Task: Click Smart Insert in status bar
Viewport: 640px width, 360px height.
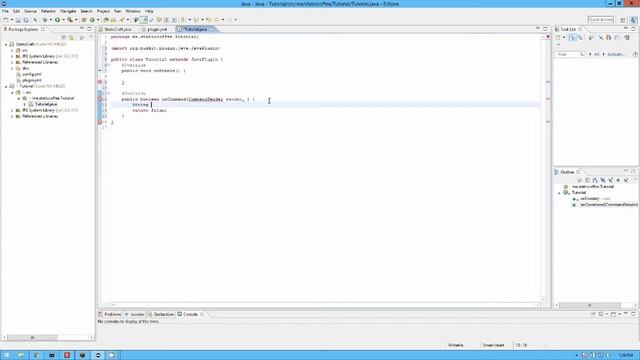Action: click(x=493, y=345)
